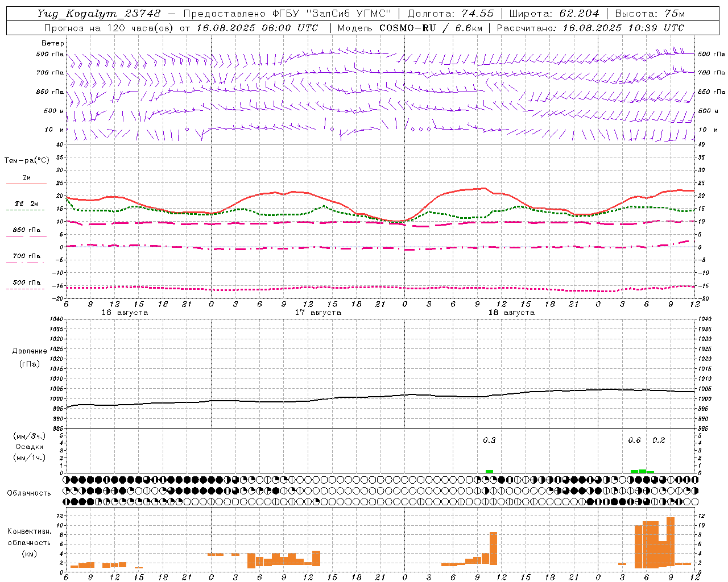Click the 16 августа date label
Image resolution: width=728 pixels, height=582 pixels.
click(x=125, y=313)
